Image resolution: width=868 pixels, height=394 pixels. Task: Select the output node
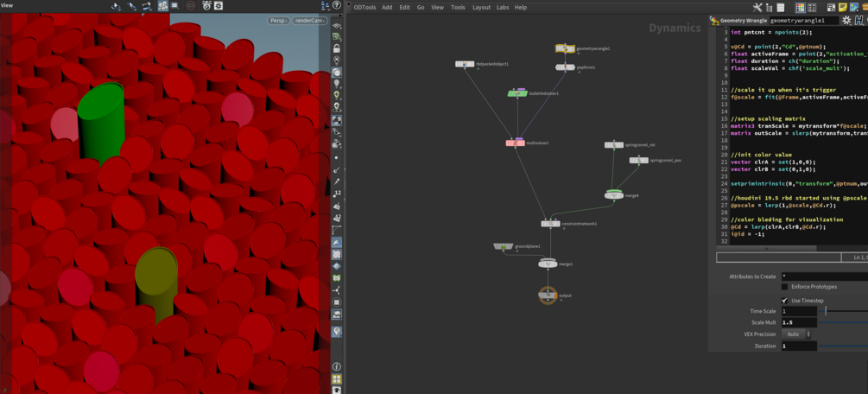[x=548, y=295]
